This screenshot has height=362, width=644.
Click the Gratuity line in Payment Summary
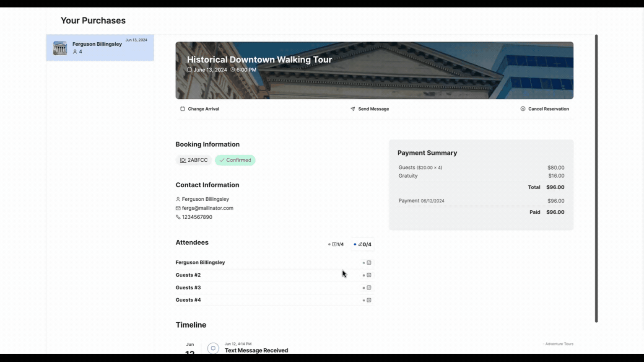(481, 176)
